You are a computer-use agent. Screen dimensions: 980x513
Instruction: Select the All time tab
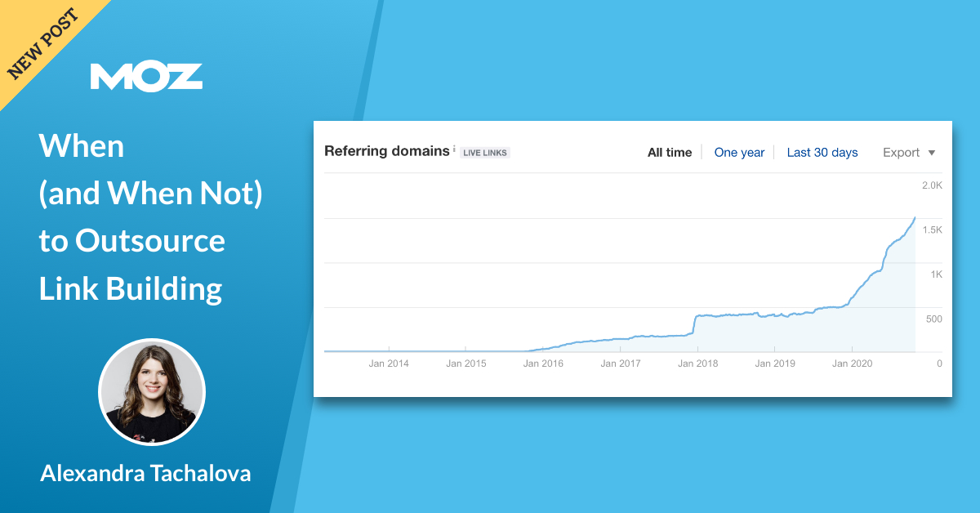pyautogui.click(x=670, y=152)
